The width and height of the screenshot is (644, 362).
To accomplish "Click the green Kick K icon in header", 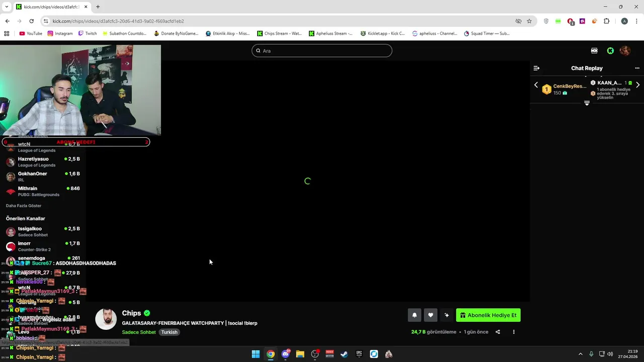I will point(610,51).
